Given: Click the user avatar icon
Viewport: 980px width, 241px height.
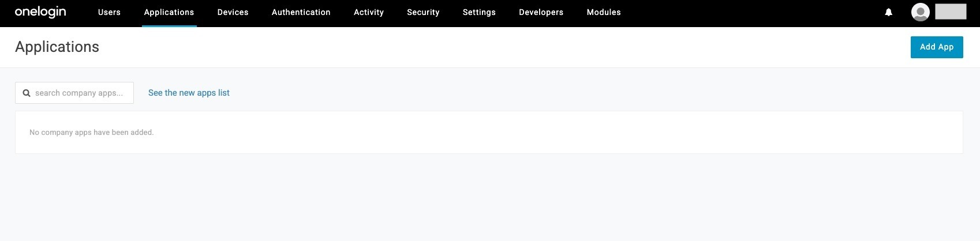Looking at the screenshot, I should 920,12.
